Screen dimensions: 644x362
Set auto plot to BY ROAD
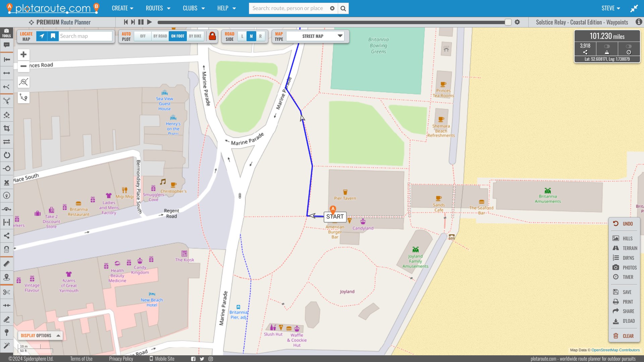(x=160, y=36)
